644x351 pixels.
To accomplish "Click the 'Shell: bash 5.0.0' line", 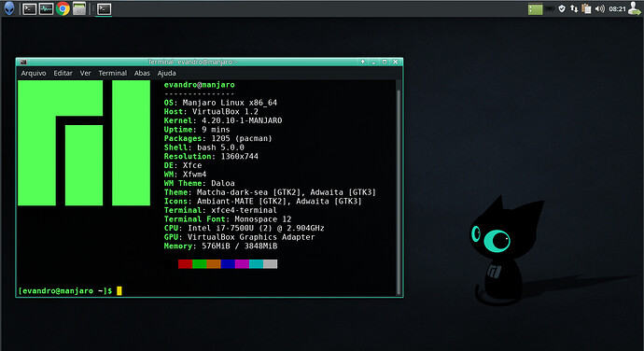I will 204,147.
